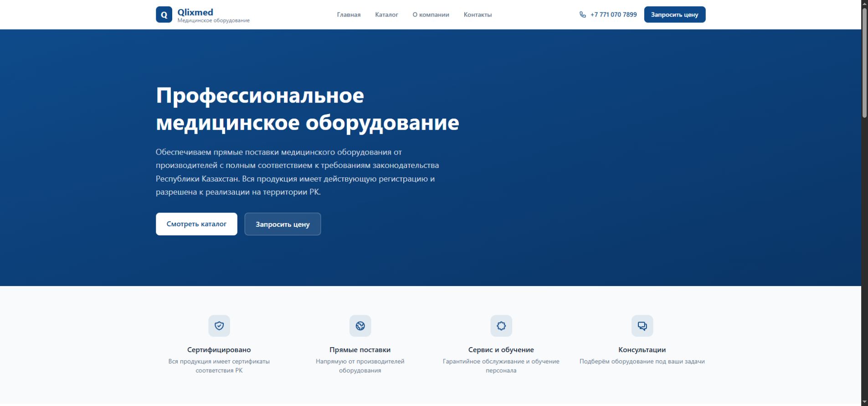Click the hero paragraph starting with Обеспечиваем прямые поставки
868x406 pixels.
click(298, 172)
